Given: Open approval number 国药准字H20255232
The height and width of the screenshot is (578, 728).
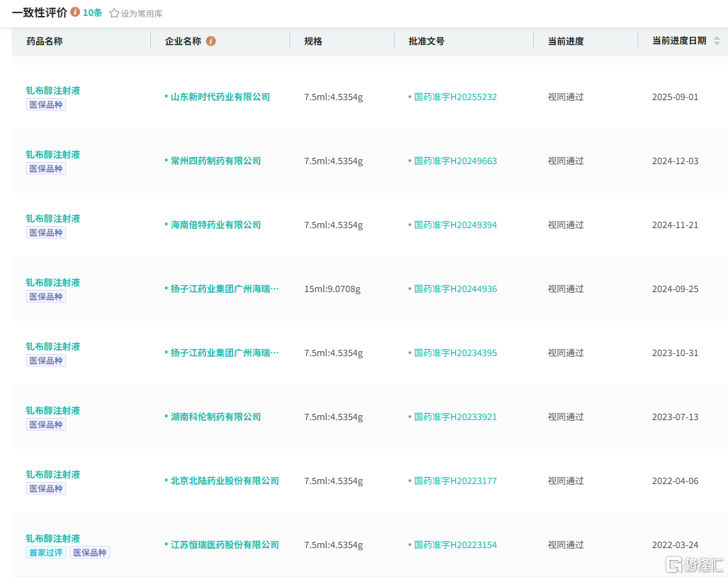Looking at the screenshot, I should (x=455, y=97).
